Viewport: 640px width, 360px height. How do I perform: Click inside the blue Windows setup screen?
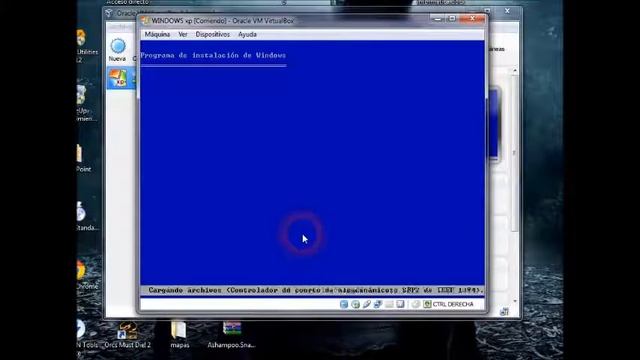(312, 163)
